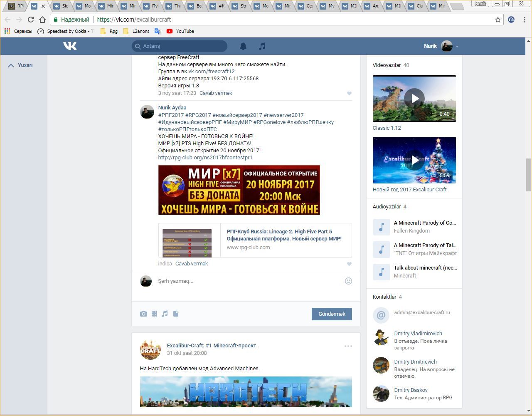This screenshot has height=416, width=532.
Task: Attach a video with film icon
Action: pos(154,314)
